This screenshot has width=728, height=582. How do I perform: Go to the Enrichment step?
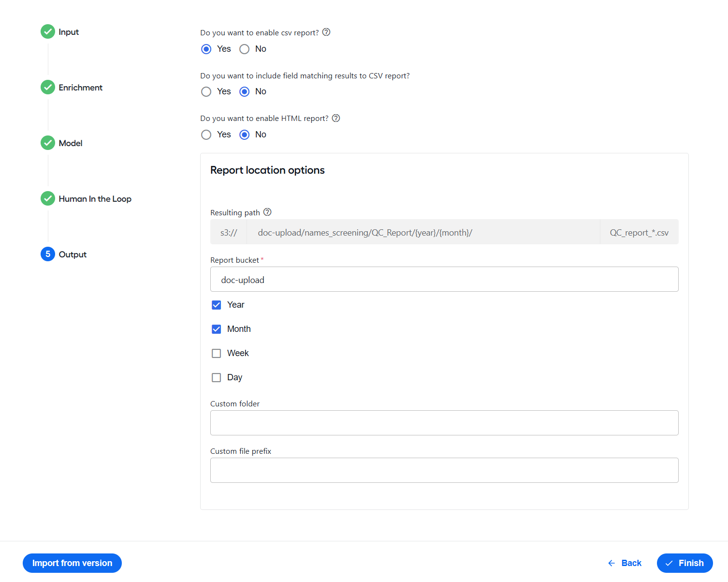[x=81, y=88]
